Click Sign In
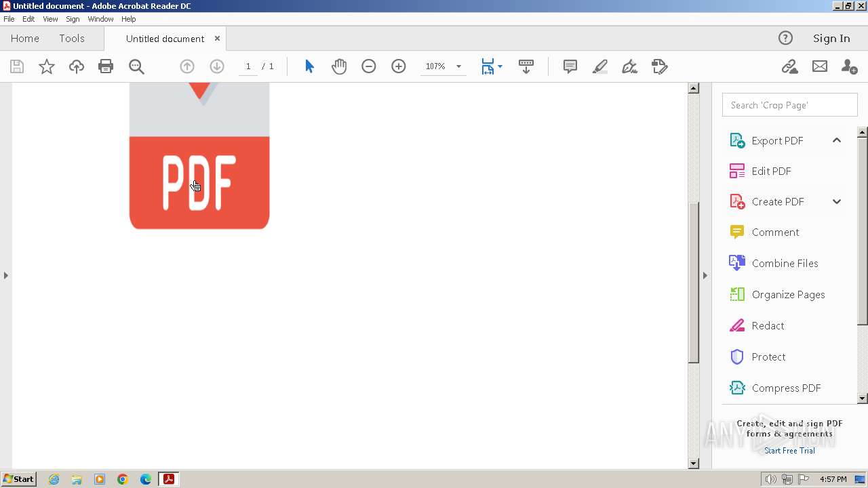Viewport: 868px width, 488px height. (x=831, y=39)
